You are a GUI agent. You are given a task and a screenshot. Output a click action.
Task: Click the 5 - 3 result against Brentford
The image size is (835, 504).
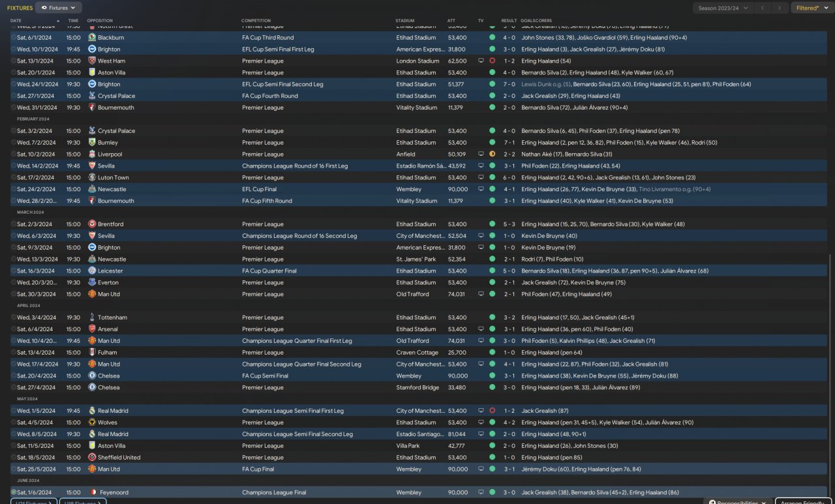point(509,224)
